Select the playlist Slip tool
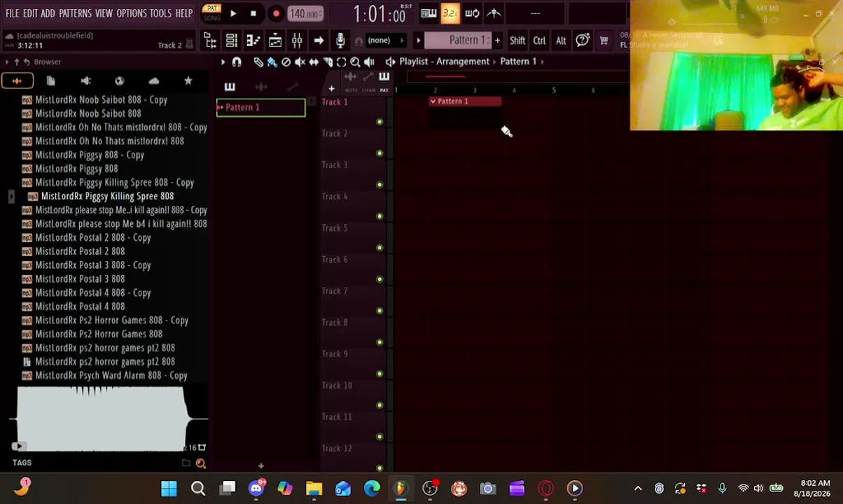 pyautogui.click(x=314, y=62)
